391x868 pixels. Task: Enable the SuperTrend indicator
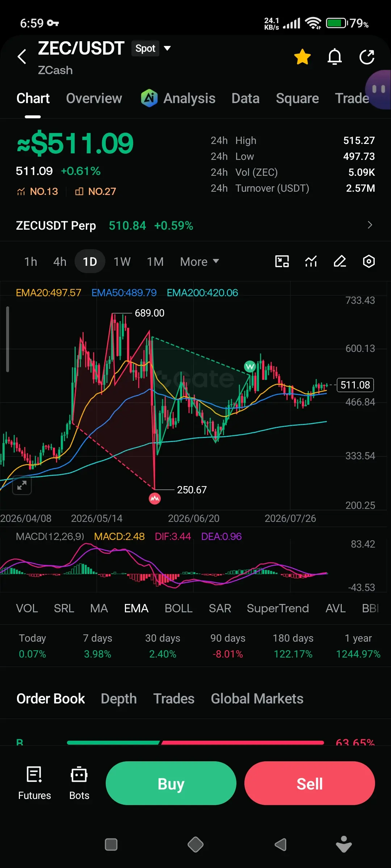pos(278,608)
